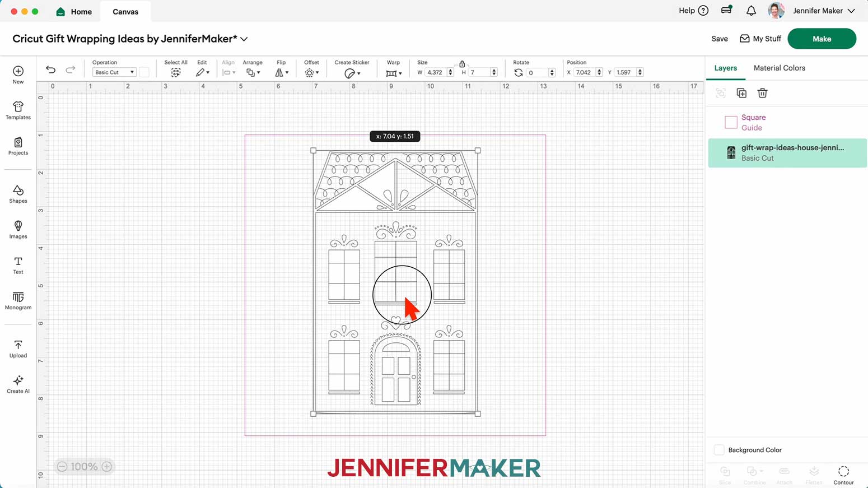Expand the Edit dropdown
This screenshot has width=868, height=488.
[x=203, y=73]
